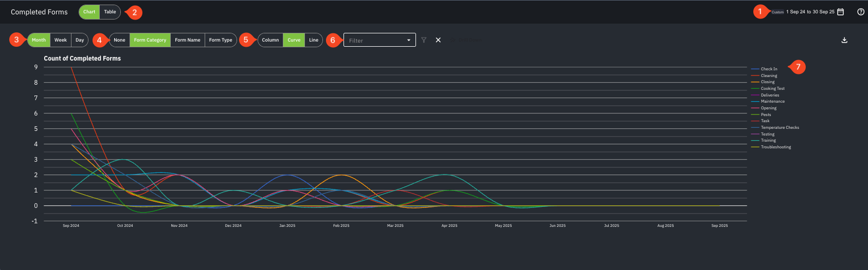Click the y-axis value -1

[x=34, y=221]
